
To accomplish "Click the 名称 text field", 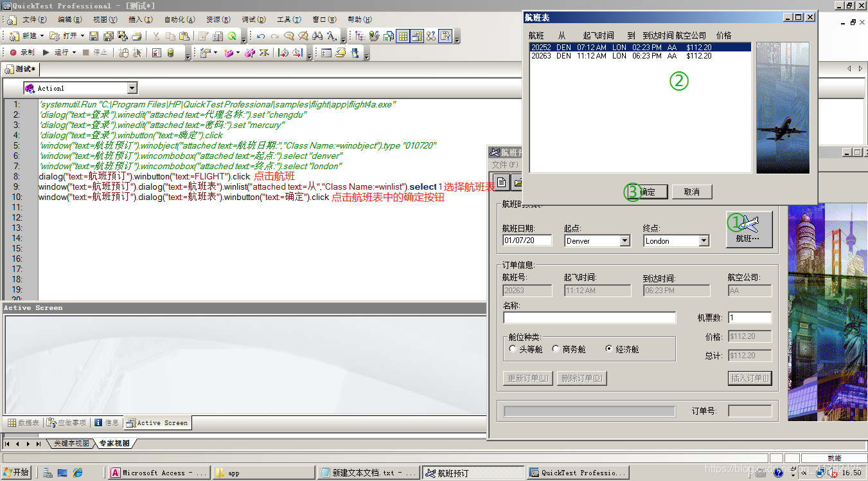I will tap(589, 318).
